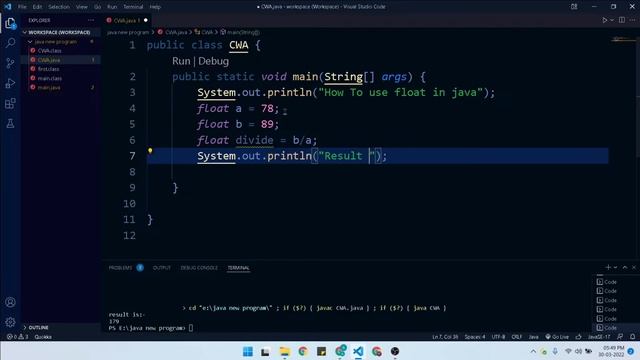Image resolution: width=640 pixels, height=360 pixels.
Task: Open the Extensions view
Action: point(10,103)
